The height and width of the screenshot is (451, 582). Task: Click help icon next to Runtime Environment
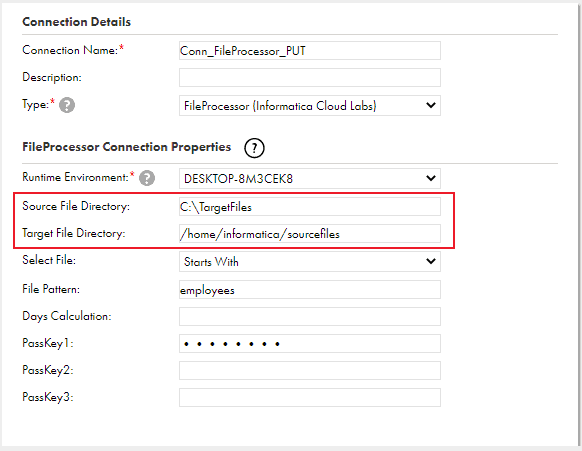(147, 178)
